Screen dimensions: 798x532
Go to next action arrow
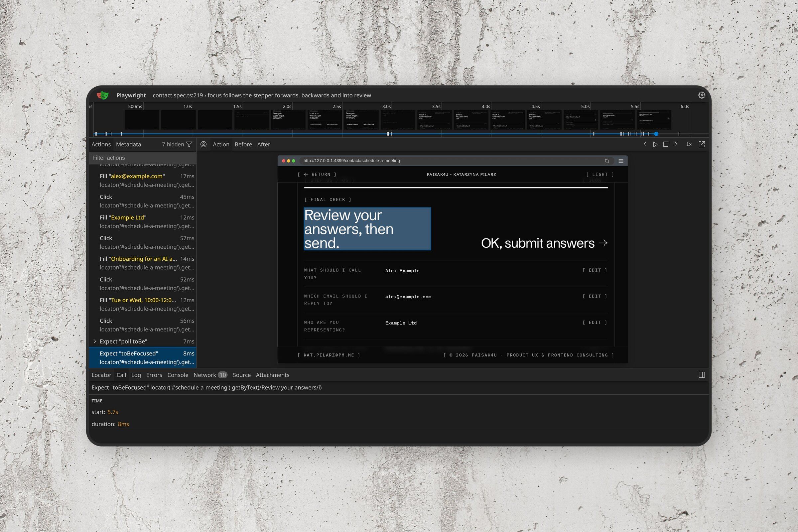pyautogui.click(x=676, y=144)
